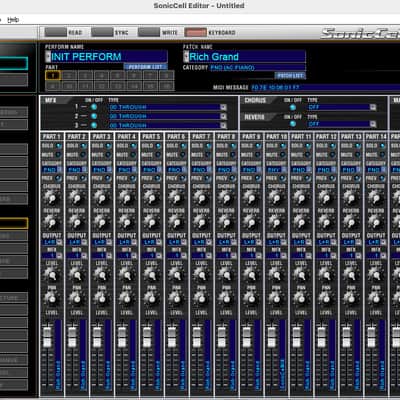
Task: Click PART 4 CHORUS send knob
Action: 126,198
